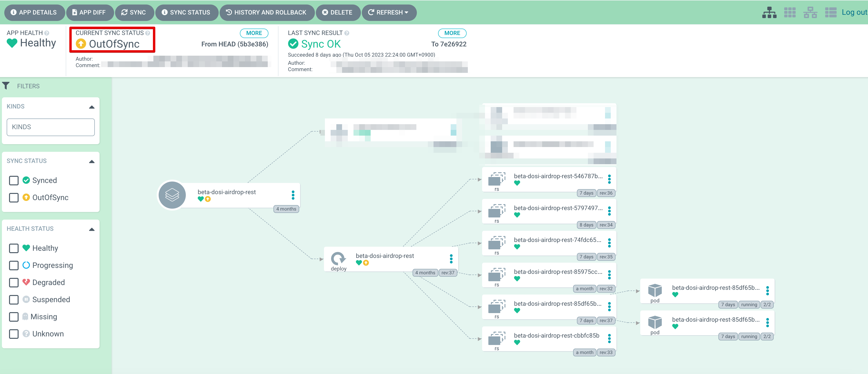This screenshot has height=374, width=868.
Task: Click the 'rev:33' tag
Action: [x=606, y=352]
